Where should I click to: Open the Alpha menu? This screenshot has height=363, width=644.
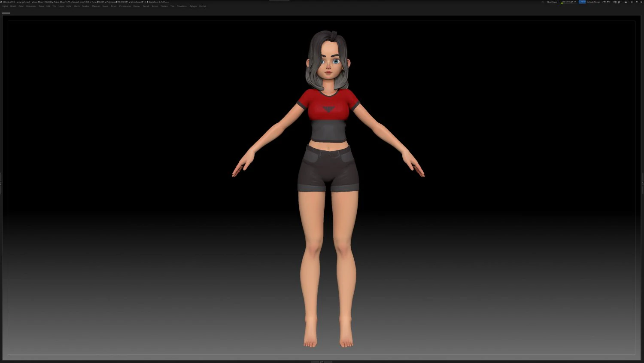tap(5, 6)
